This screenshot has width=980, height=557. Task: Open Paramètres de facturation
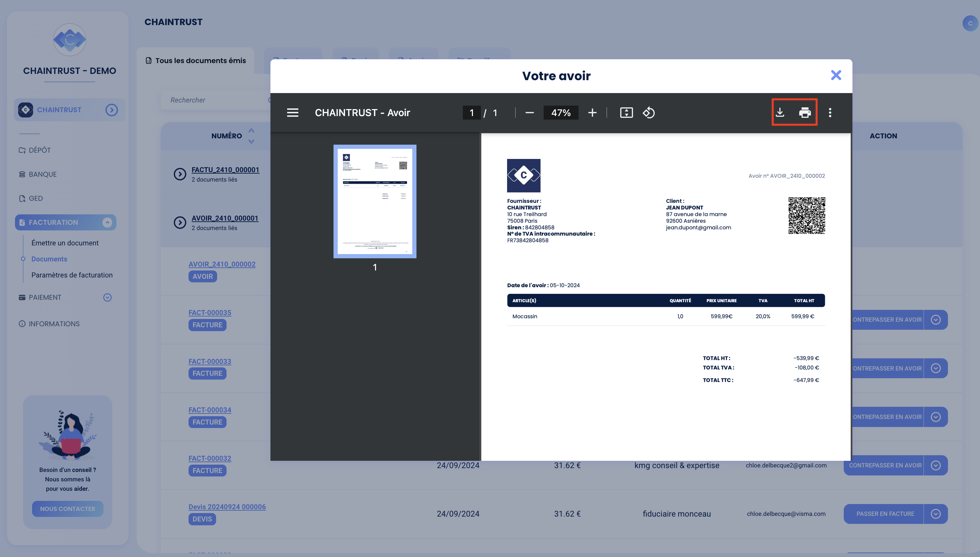[72, 275]
